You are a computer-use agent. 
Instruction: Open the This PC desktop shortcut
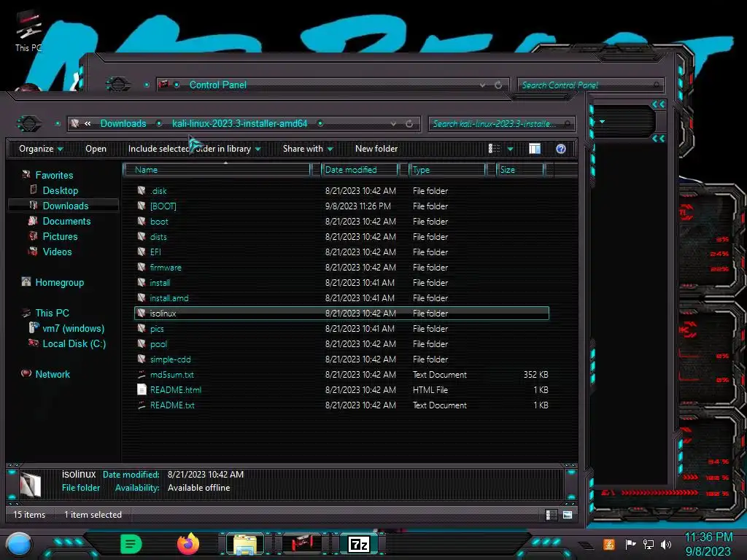28,31
